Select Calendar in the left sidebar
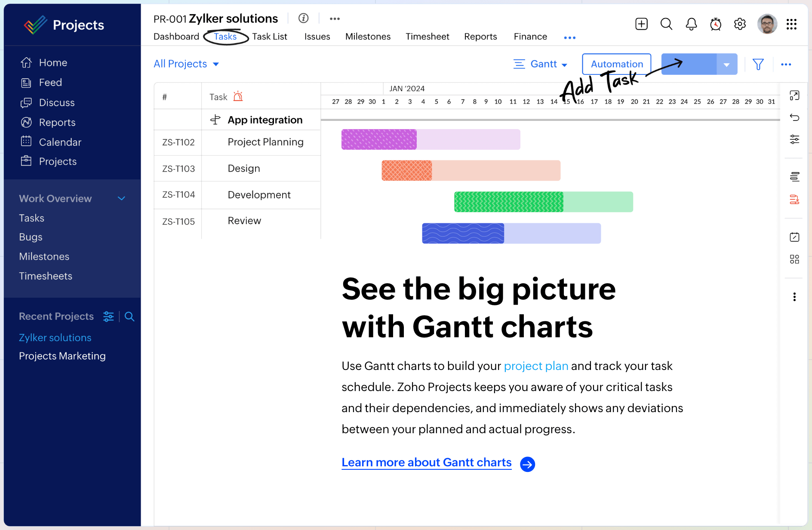Screen dimensions: 812x530 pos(60,142)
